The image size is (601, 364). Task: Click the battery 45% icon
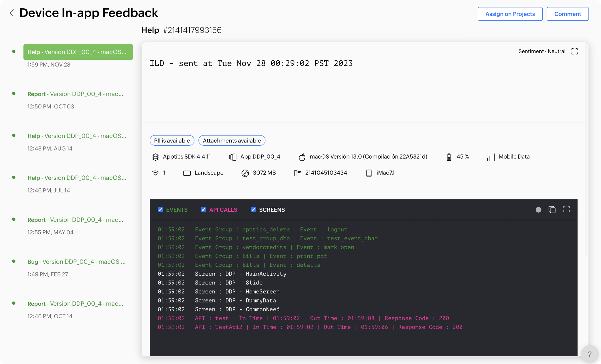click(449, 156)
